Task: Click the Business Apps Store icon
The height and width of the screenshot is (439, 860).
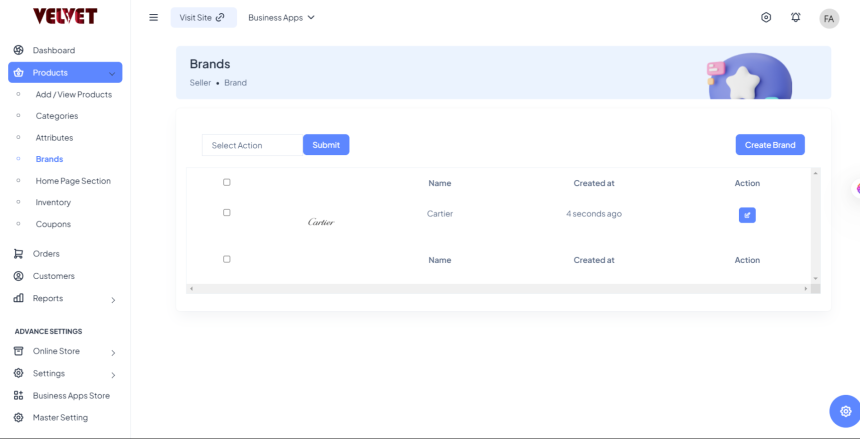Action: click(x=18, y=396)
